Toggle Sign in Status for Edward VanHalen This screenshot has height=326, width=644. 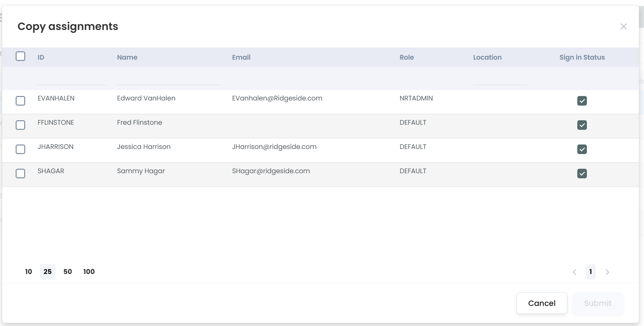(x=582, y=101)
